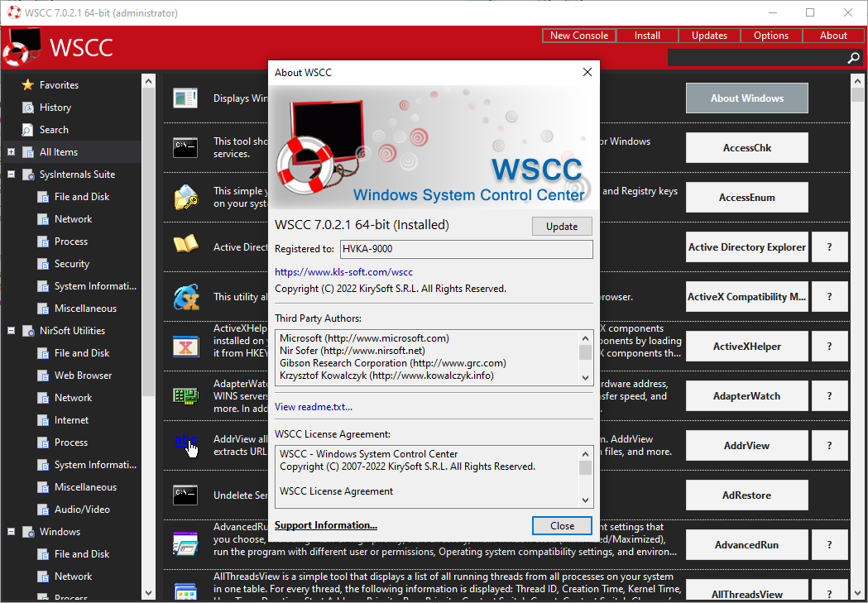
Task: Click icon beside SysInternals Miscellaneous item
Action: pos(43,309)
